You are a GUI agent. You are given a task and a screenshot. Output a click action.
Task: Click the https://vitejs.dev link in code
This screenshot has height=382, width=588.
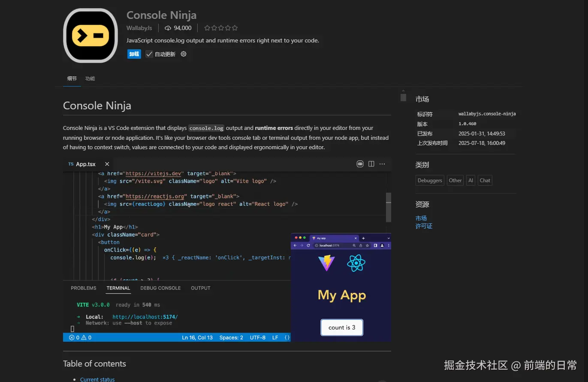(x=153, y=174)
